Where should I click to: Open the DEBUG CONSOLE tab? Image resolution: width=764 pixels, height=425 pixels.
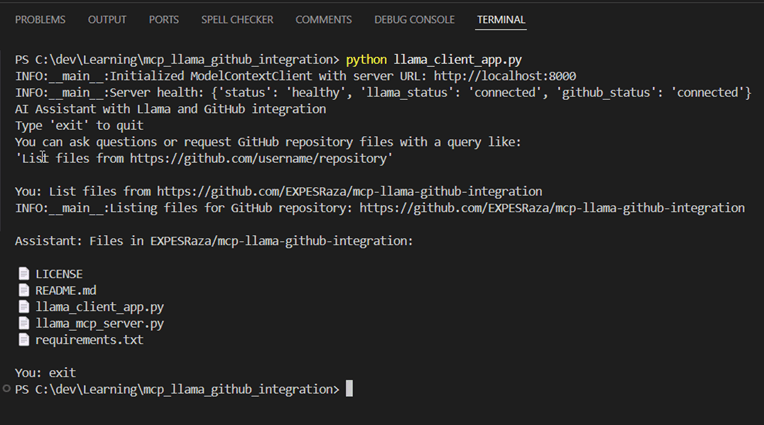414,20
